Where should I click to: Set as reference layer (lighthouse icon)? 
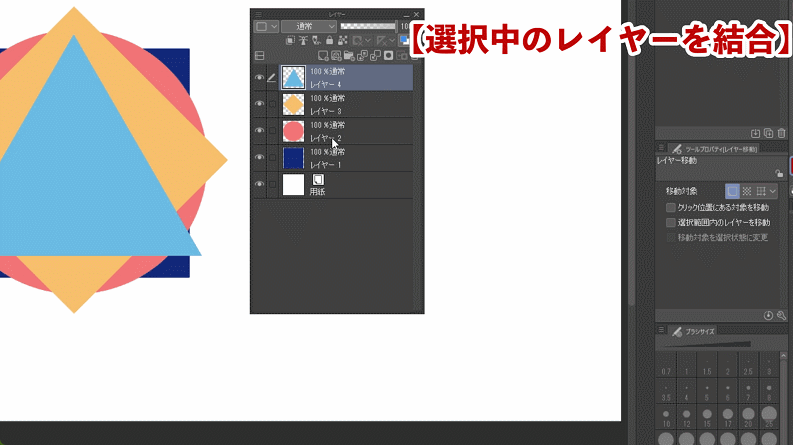[303, 40]
